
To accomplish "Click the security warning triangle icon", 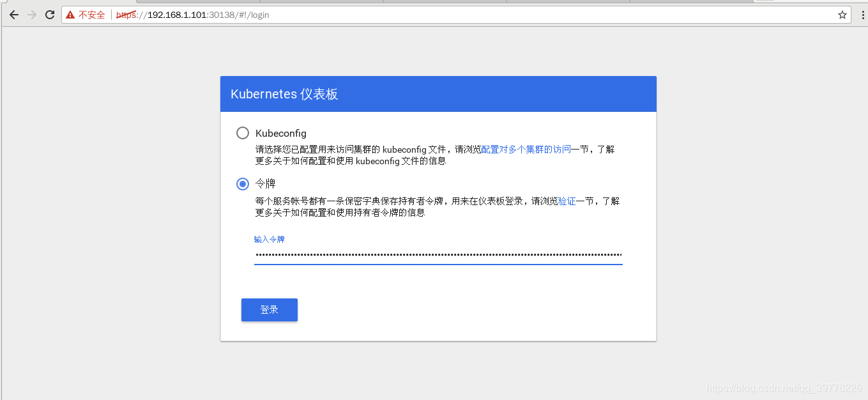I will click(70, 14).
